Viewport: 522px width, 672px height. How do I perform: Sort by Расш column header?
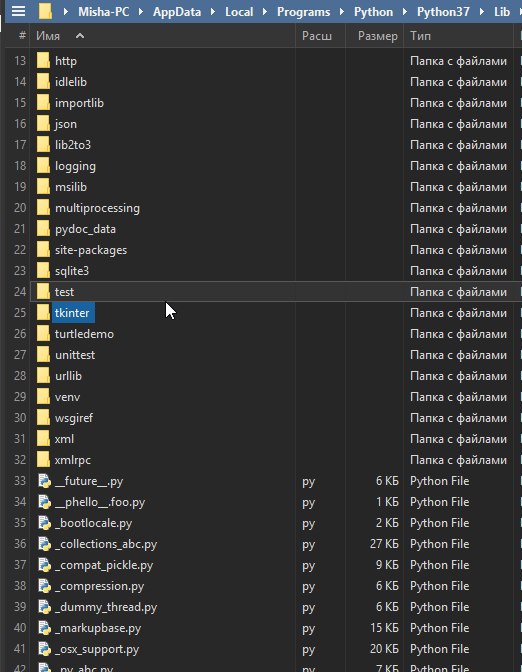click(x=317, y=36)
